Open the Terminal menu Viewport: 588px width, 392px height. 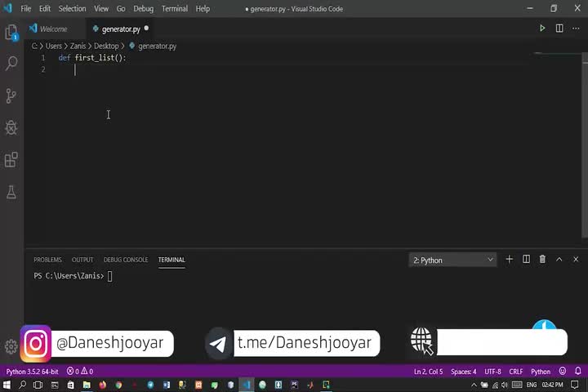(x=175, y=9)
